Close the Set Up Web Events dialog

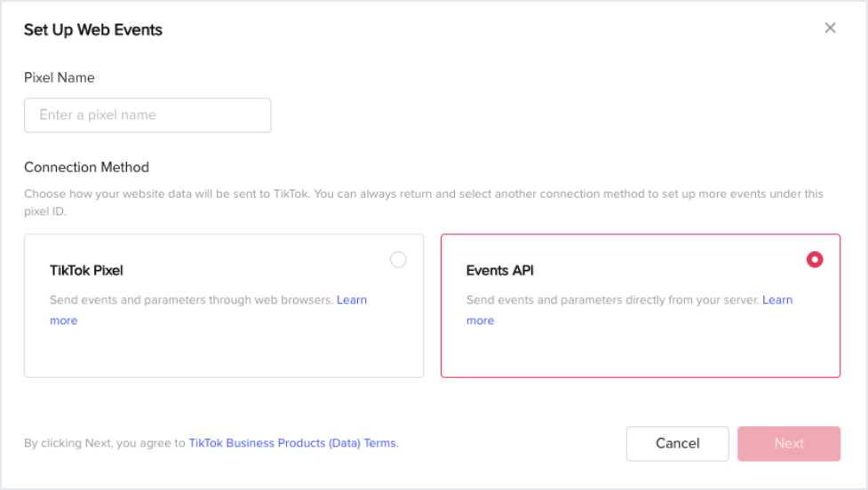[830, 28]
